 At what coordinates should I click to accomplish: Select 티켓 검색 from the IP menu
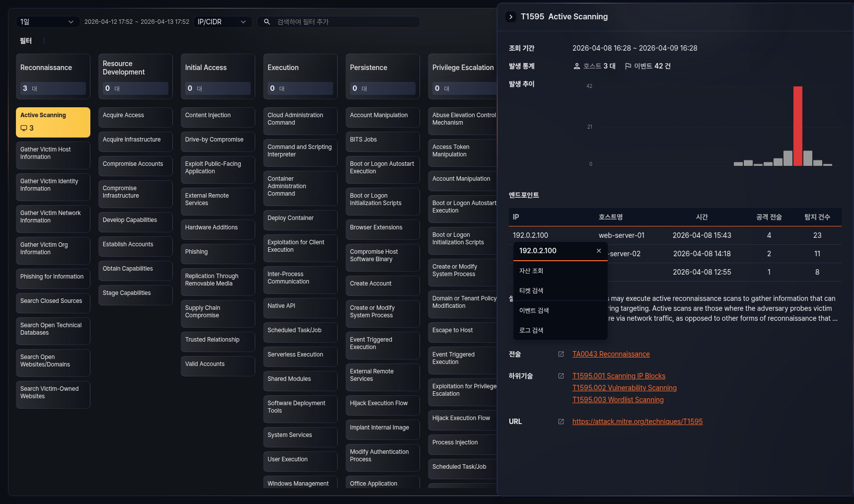pyautogui.click(x=531, y=290)
